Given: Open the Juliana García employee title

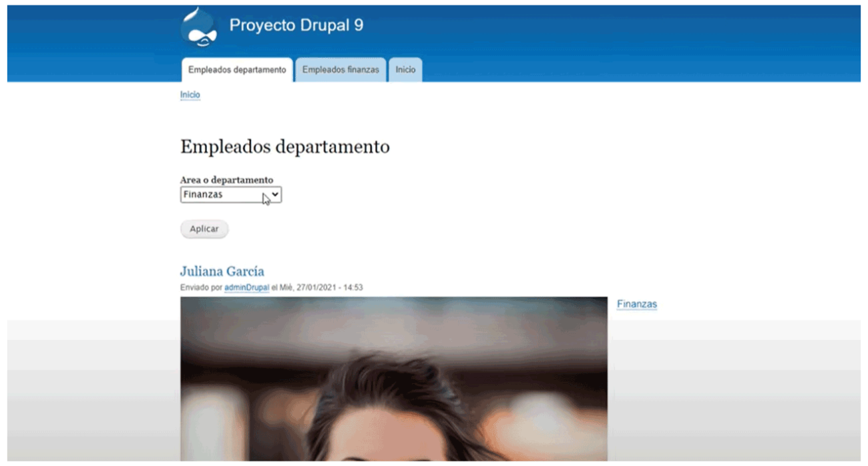Looking at the screenshot, I should coord(222,271).
